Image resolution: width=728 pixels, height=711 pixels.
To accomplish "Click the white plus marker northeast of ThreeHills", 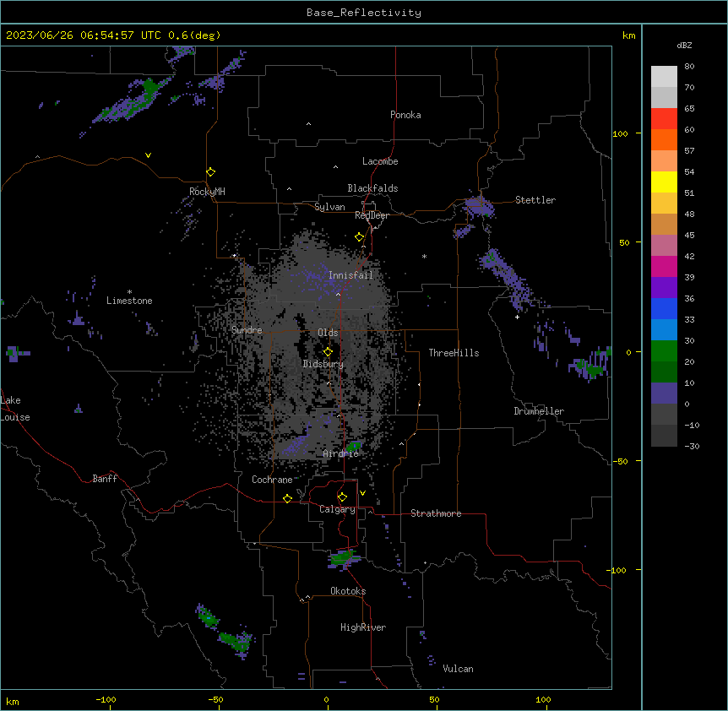I will [517, 317].
